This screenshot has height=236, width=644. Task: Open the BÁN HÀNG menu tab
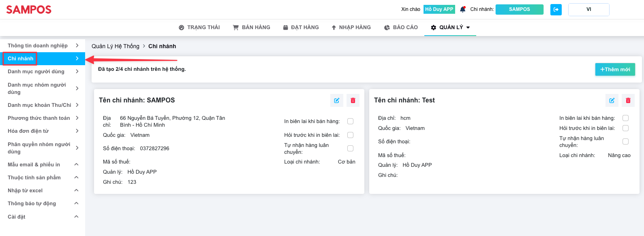pos(252,27)
